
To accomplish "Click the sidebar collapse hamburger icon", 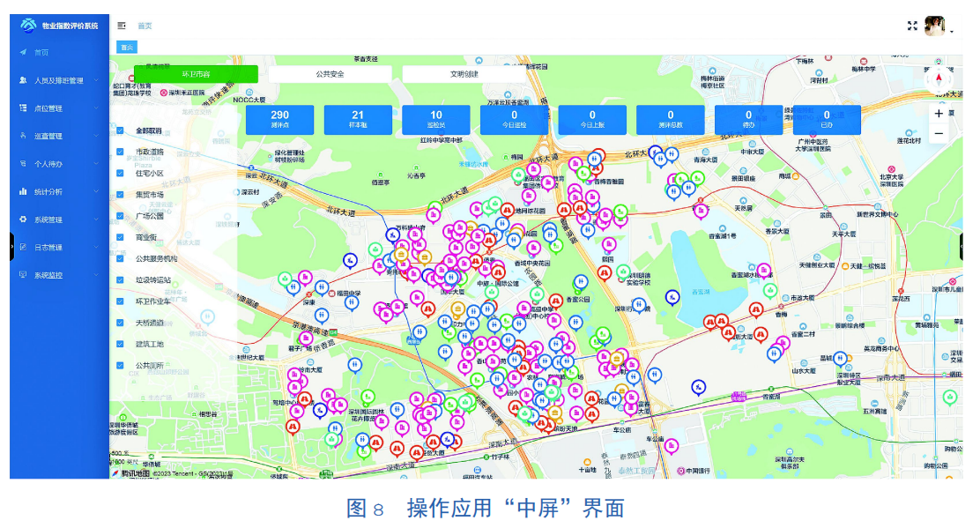I will point(122,26).
